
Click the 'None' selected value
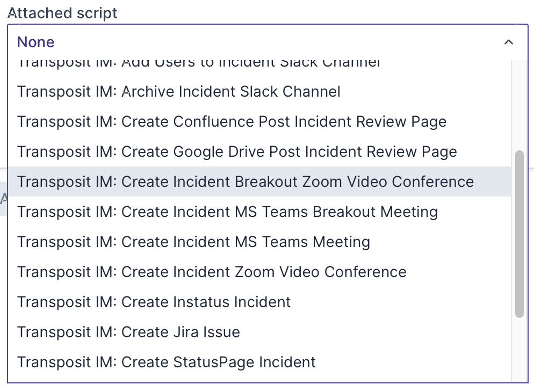pyautogui.click(x=36, y=42)
